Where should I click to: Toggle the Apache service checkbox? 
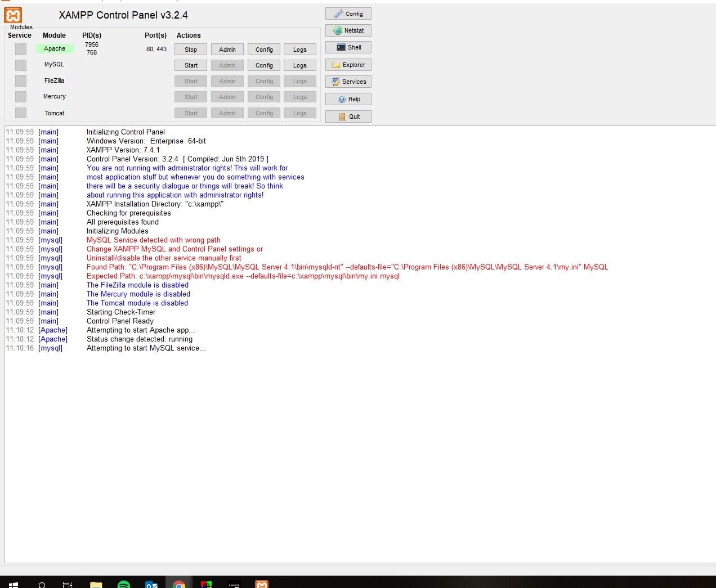pos(21,49)
